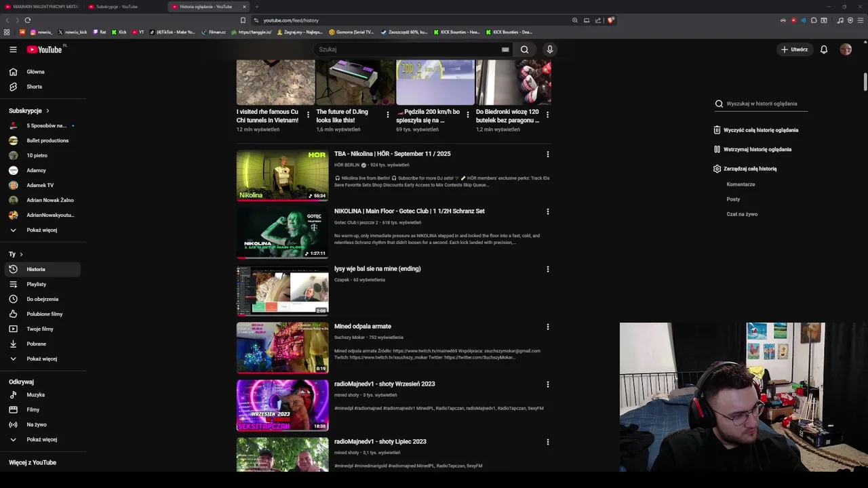
Task: Open Suchszy Mokar channel name
Action: click(349, 338)
